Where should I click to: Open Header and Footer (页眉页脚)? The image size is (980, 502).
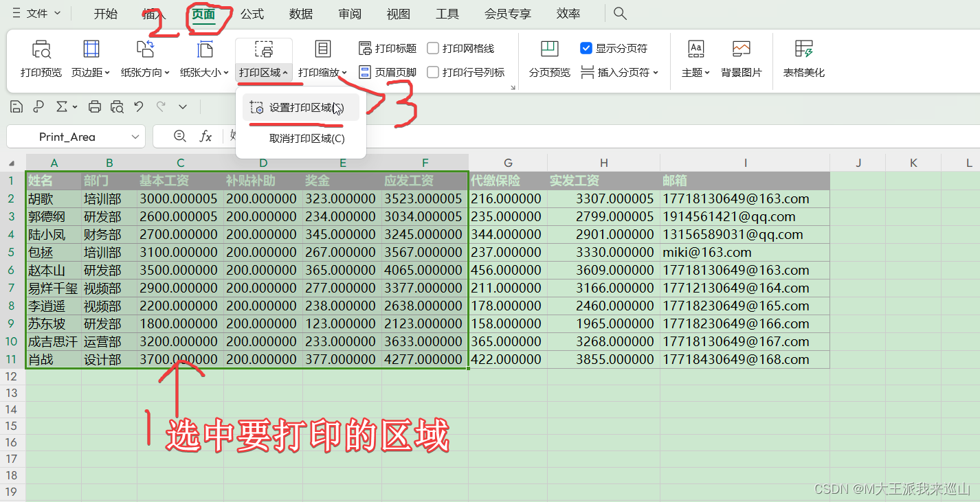point(388,72)
